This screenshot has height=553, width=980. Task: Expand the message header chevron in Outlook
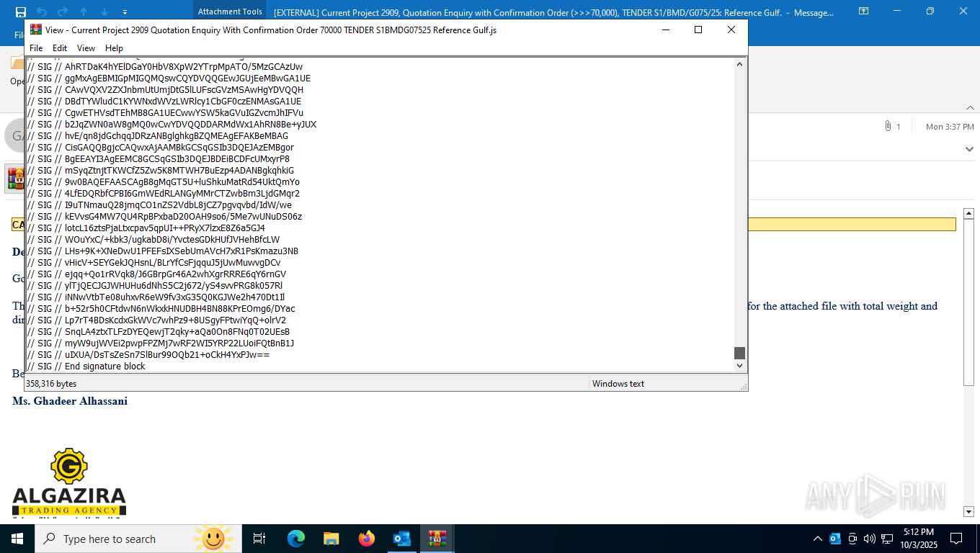coord(969,149)
